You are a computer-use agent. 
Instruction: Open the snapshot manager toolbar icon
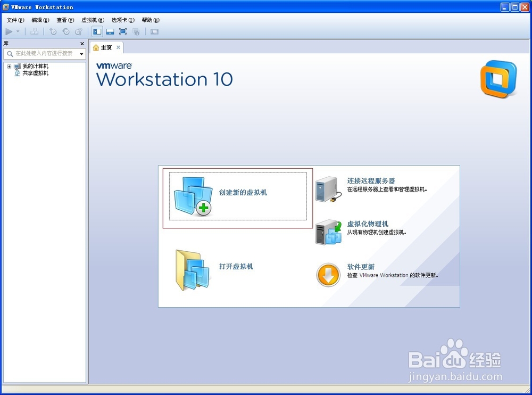[79, 31]
